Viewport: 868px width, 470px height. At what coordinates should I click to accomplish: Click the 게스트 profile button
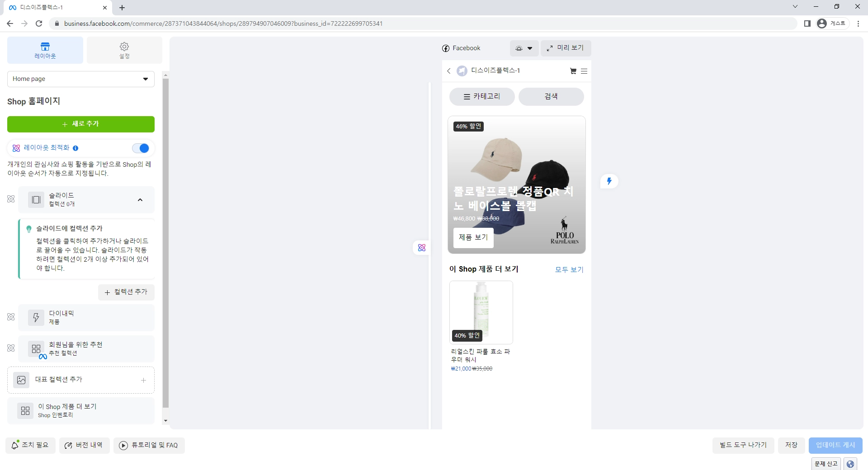832,23
